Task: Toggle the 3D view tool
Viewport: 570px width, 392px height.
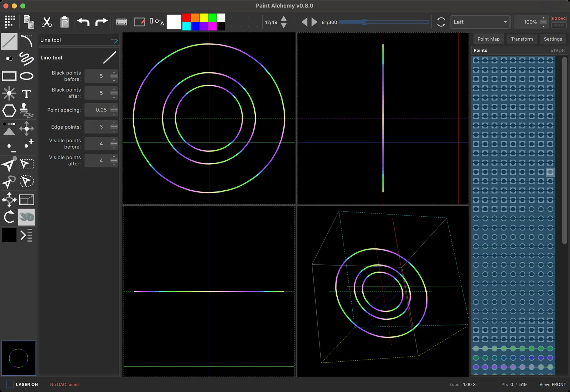Action: click(x=27, y=217)
